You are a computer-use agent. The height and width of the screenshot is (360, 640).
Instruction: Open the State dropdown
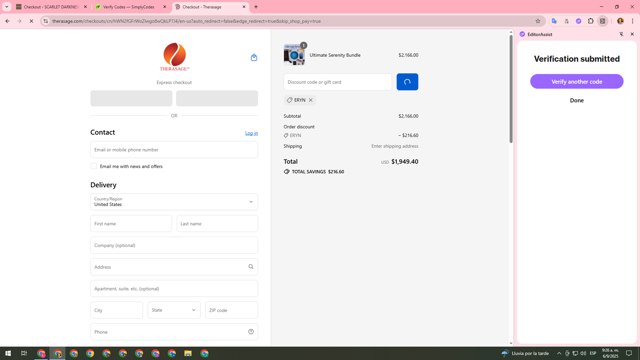pos(174,310)
